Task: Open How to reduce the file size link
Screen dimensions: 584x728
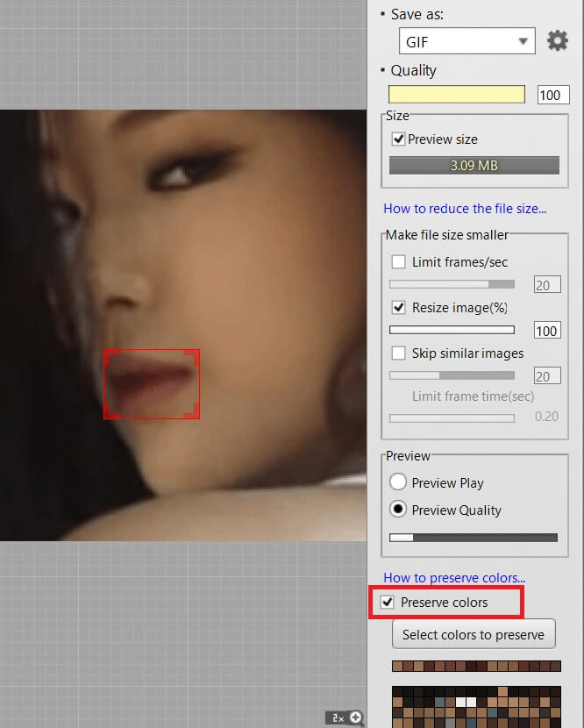Action: pyautogui.click(x=465, y=209)
